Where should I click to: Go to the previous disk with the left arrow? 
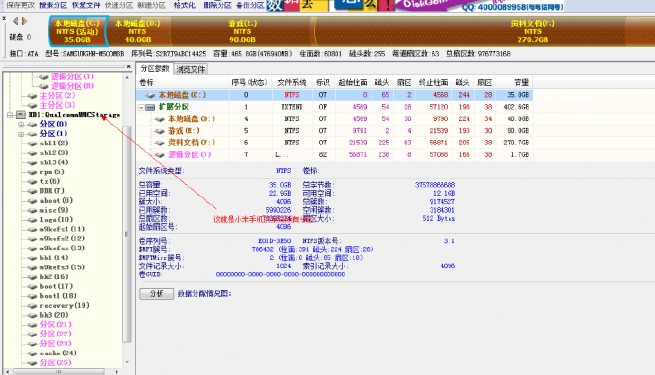pos(15,21)
